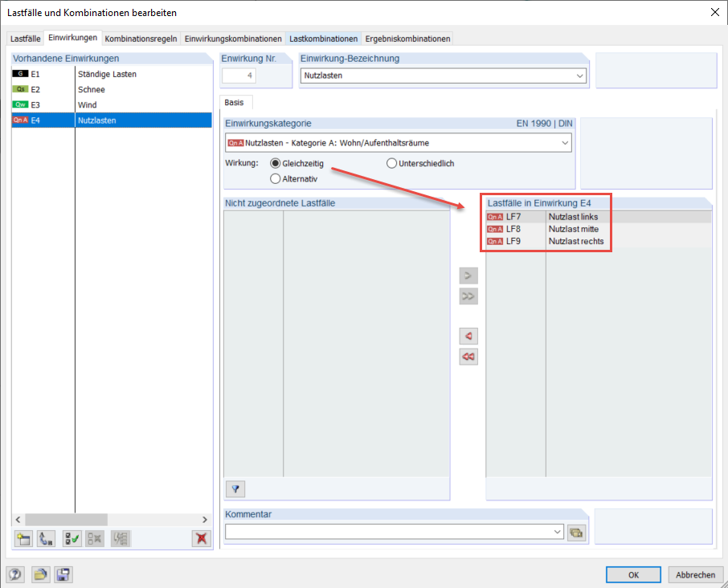728x588 pixels.
Task: Click the floppy disk save icon
Action: pos(63,574)
